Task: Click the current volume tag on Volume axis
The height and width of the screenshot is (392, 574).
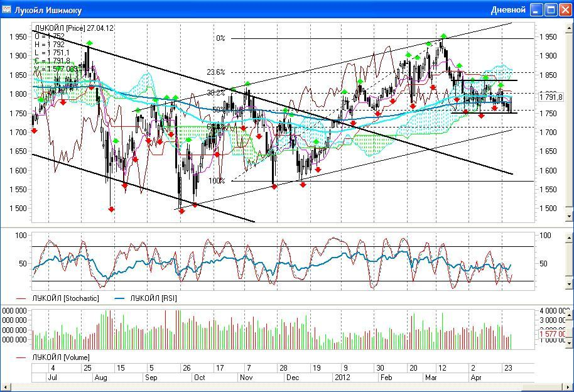Action: pos(553,334)
